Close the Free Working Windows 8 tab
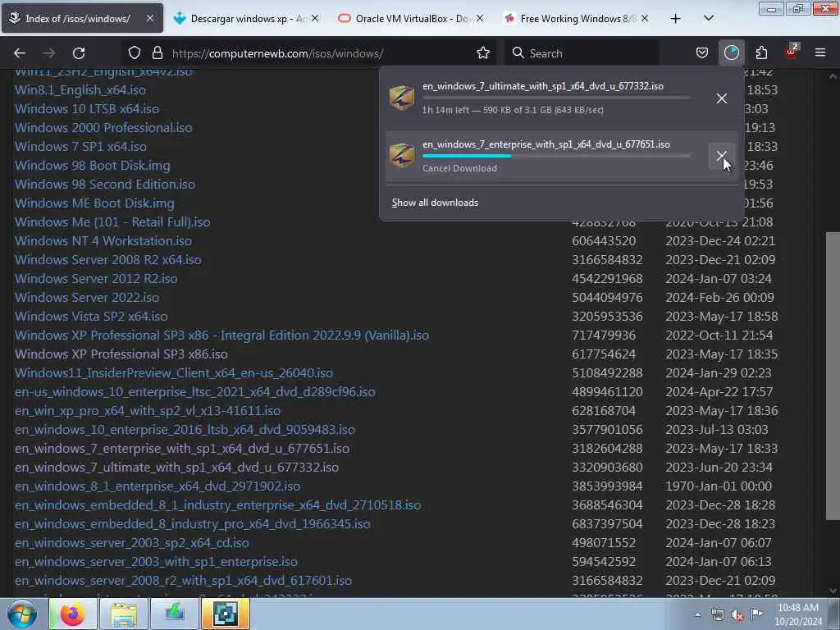The image size is (840, 630). (x=645, y=18)
